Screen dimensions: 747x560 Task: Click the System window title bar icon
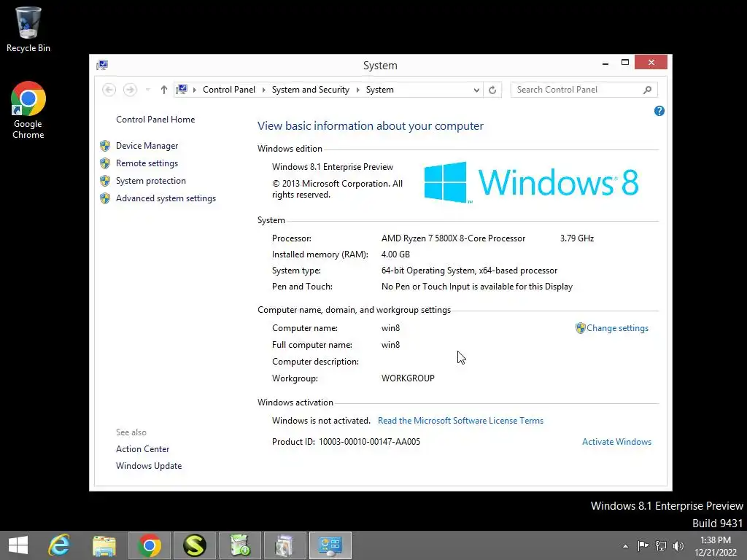[x=102, y=65]
